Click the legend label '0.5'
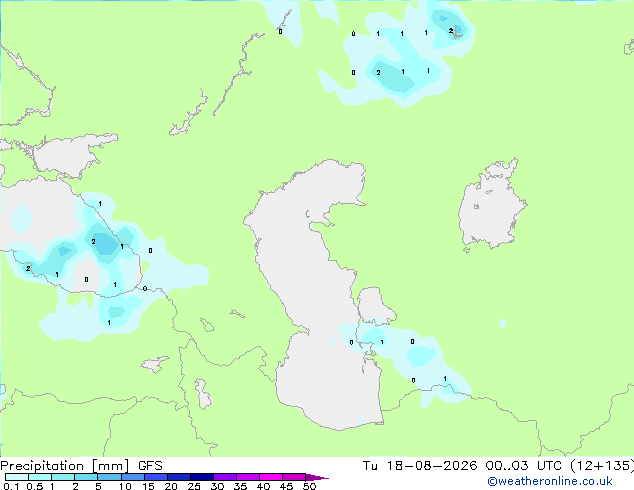Image resolution: width=634 pixels, height=490 pixels. [34, 486]
